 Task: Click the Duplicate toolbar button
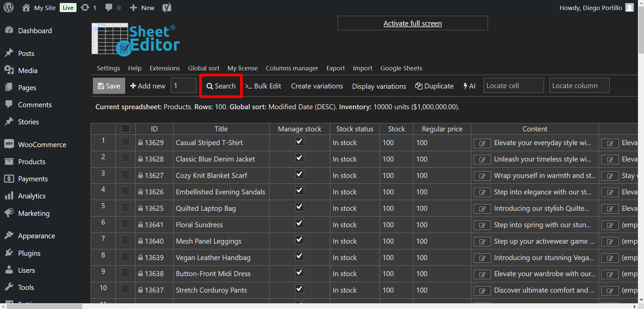[x=434, y=86]
